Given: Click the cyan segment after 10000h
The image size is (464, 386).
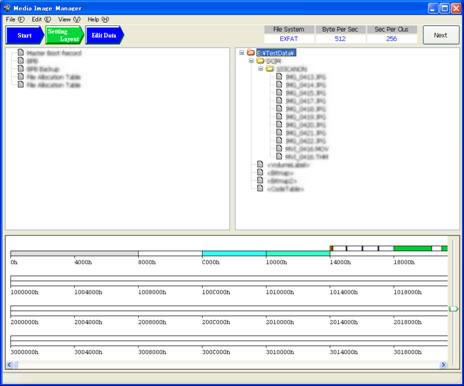Looking at the screenshot, I should (x=298, y=254).
